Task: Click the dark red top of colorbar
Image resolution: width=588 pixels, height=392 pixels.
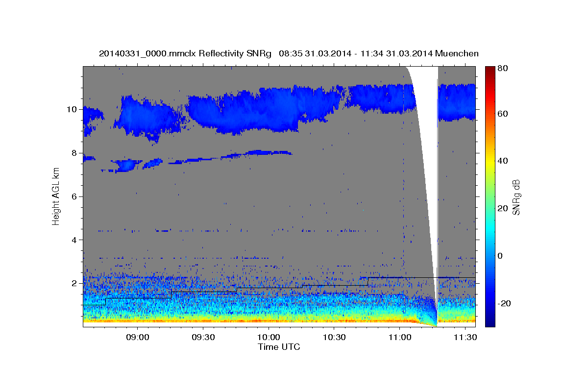Action: tap(490, 70)
